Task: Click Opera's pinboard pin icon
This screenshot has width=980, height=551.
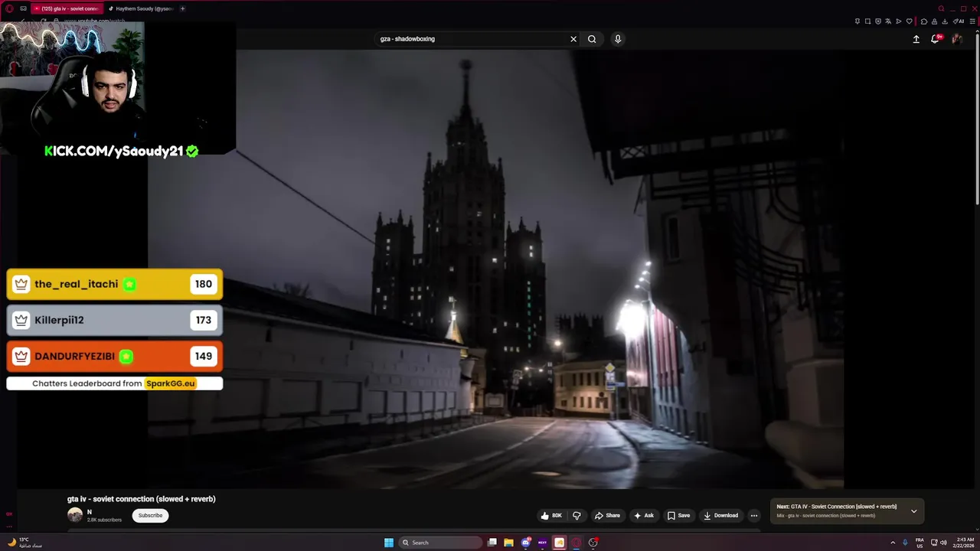Action: (x=857, y=21)
